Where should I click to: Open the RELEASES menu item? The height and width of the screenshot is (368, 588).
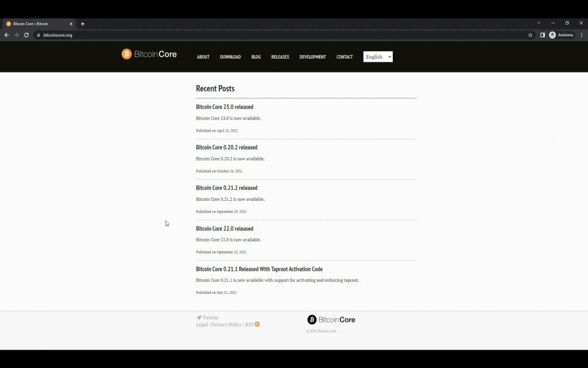pos(280,57)
